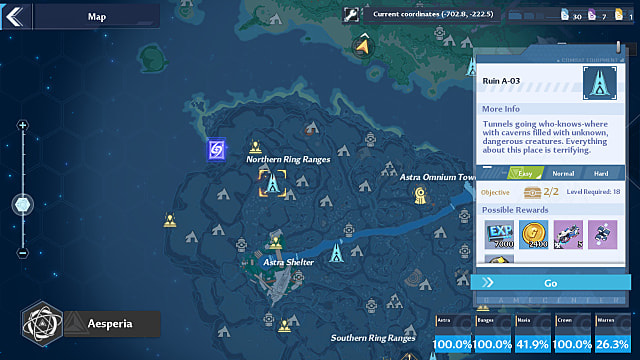Screen dimensions: 640x360
Task: View the purple vehicle reward marked 5
Action: click(x=568, y=235)
